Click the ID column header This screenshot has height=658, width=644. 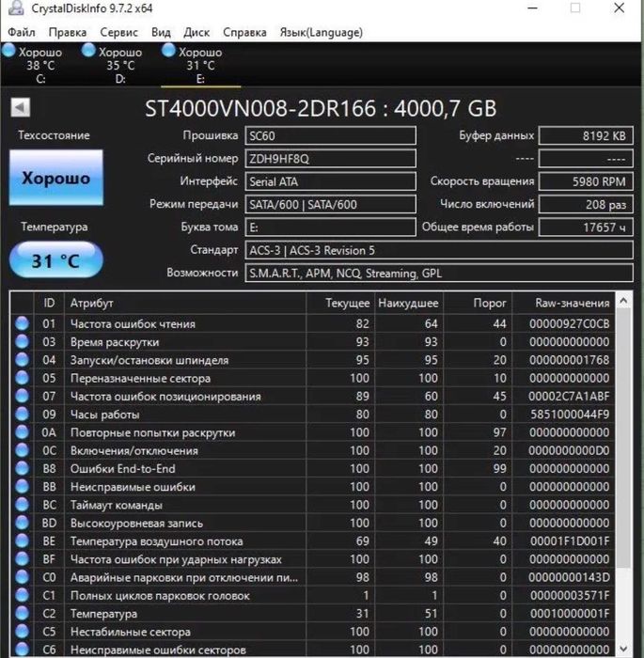[x=49, y=303]
